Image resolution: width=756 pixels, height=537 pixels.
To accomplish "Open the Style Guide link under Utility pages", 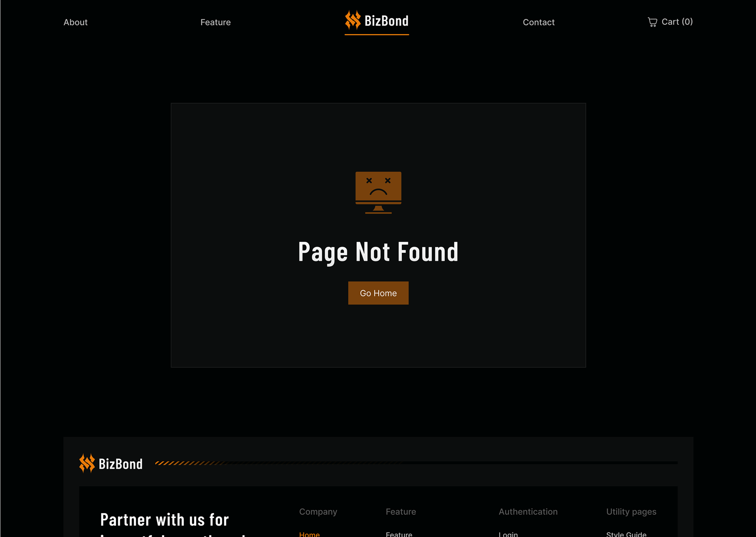I will 626,534.
